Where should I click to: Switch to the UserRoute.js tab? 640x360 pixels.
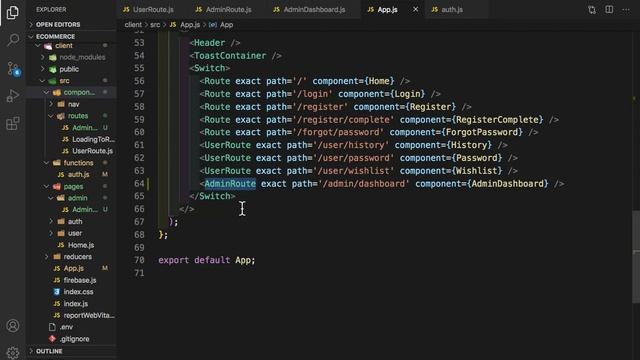148,9
